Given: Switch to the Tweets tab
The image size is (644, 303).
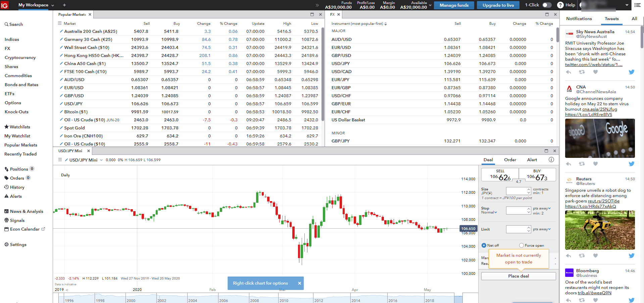Looking at the screenshot, I should pyautogui.click(x=612, y=19).
